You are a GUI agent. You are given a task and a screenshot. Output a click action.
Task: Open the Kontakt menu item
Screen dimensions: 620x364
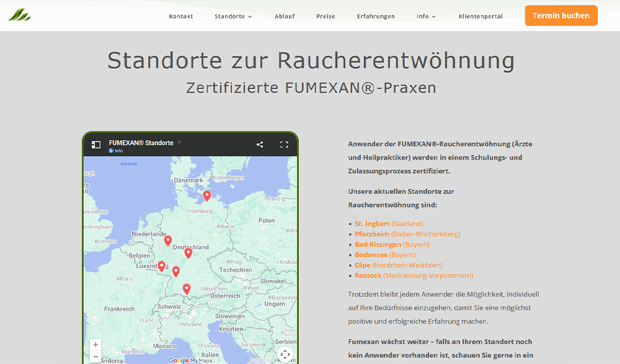(x=180, y=16)
